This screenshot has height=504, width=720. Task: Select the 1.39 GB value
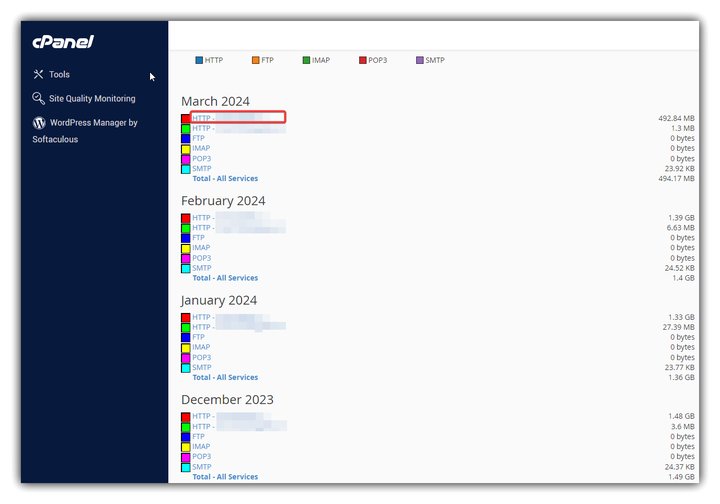[x=681, y=218]
